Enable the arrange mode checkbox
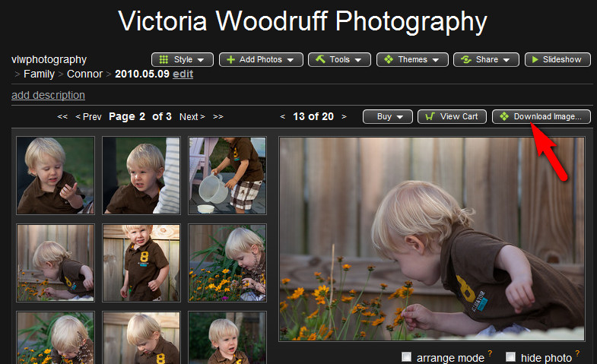597x364 pixels. (407, 356)
